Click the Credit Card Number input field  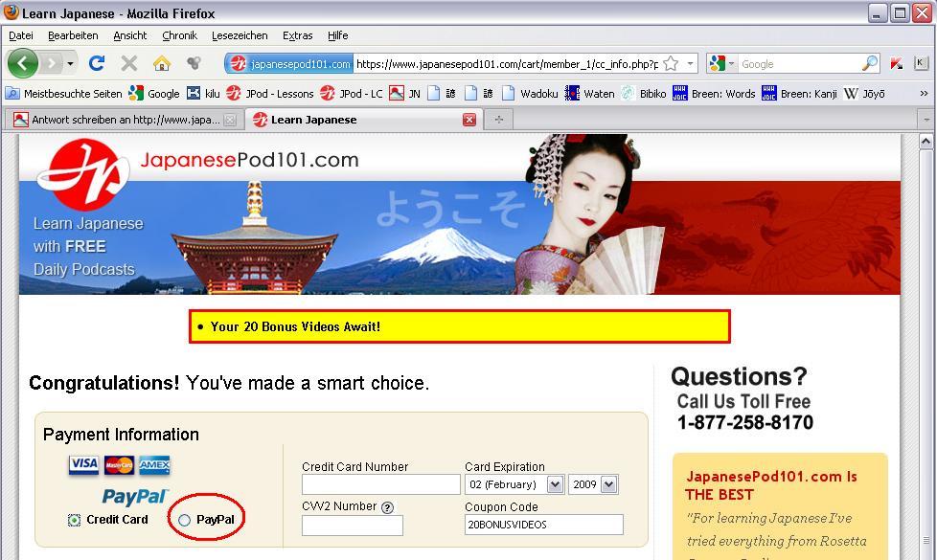pyautogui.click(x=380, y=484)
